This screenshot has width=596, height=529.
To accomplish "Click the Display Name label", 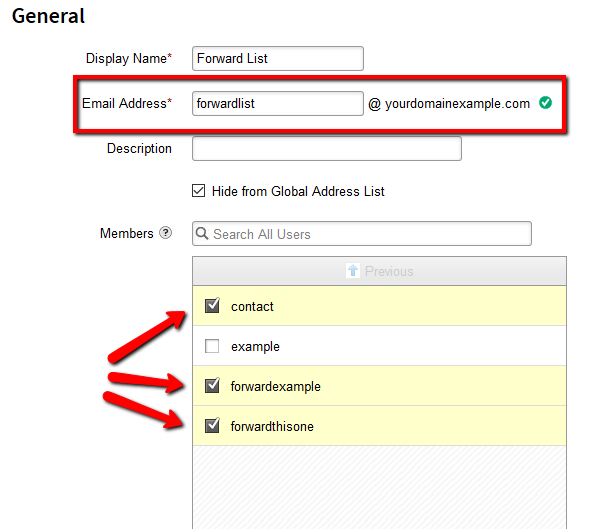I will click(x=129, y=58).
